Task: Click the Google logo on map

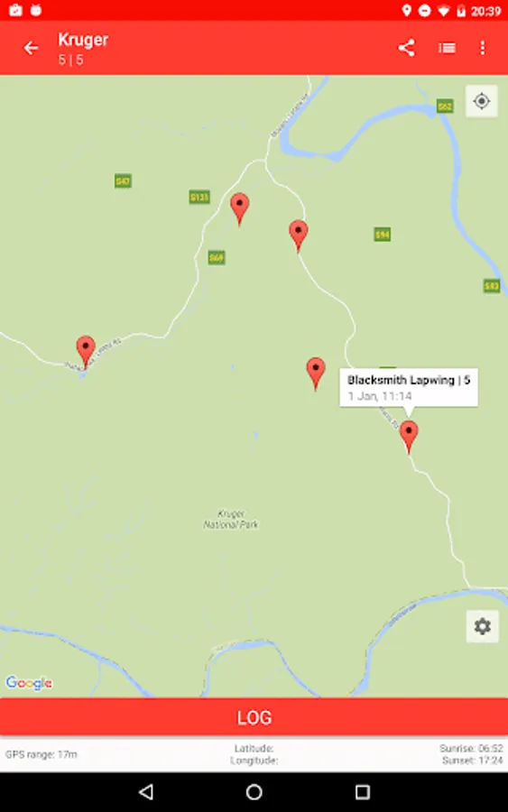Action: pyautogui.click(x=29, y=683)
